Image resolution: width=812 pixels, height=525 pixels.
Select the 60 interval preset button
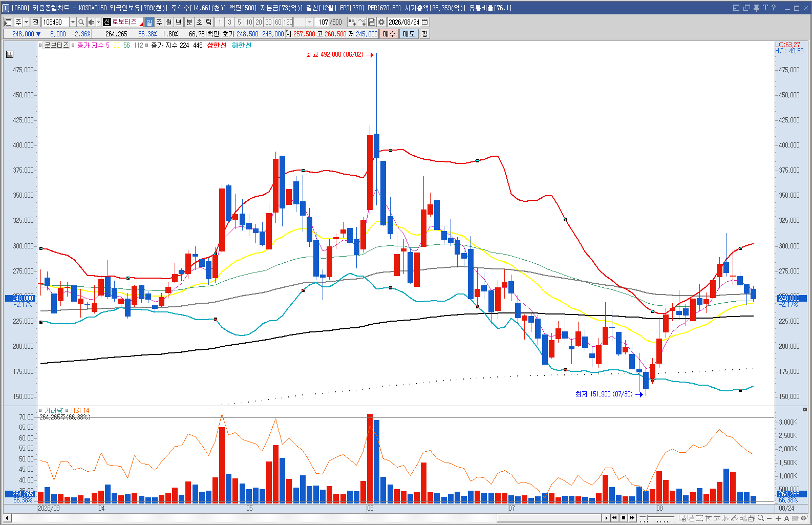point(278,22)
